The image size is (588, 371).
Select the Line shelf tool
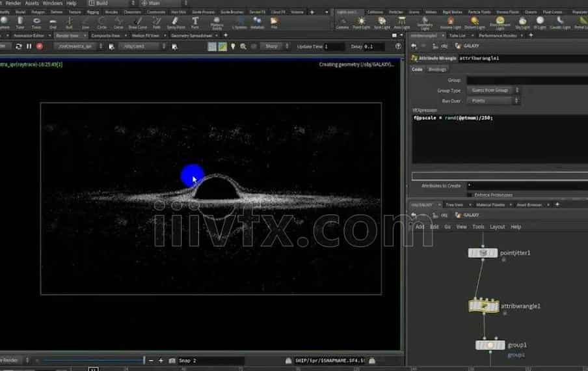coord(85,23)
